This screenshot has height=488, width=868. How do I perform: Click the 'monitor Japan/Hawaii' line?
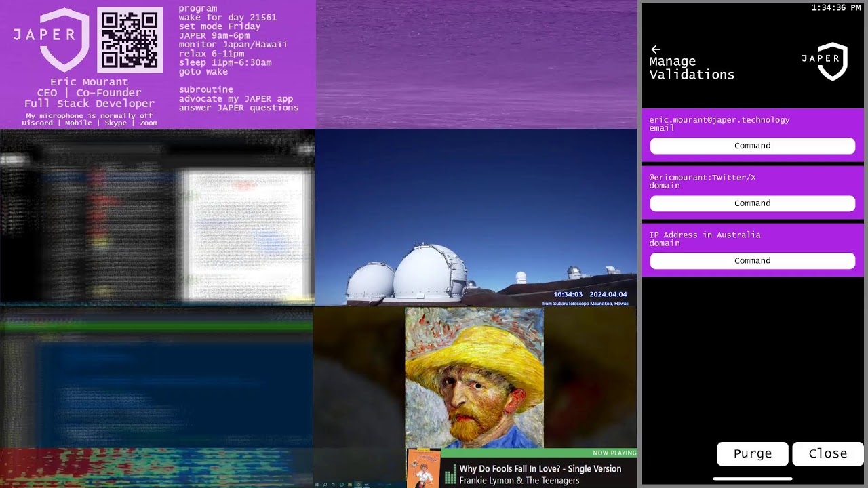(x=233, y=45)
